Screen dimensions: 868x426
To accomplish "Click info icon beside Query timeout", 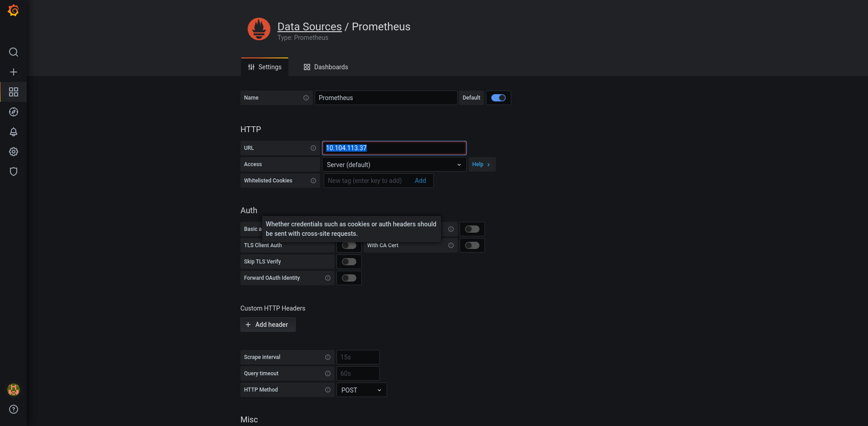I will tap(328, 373).
